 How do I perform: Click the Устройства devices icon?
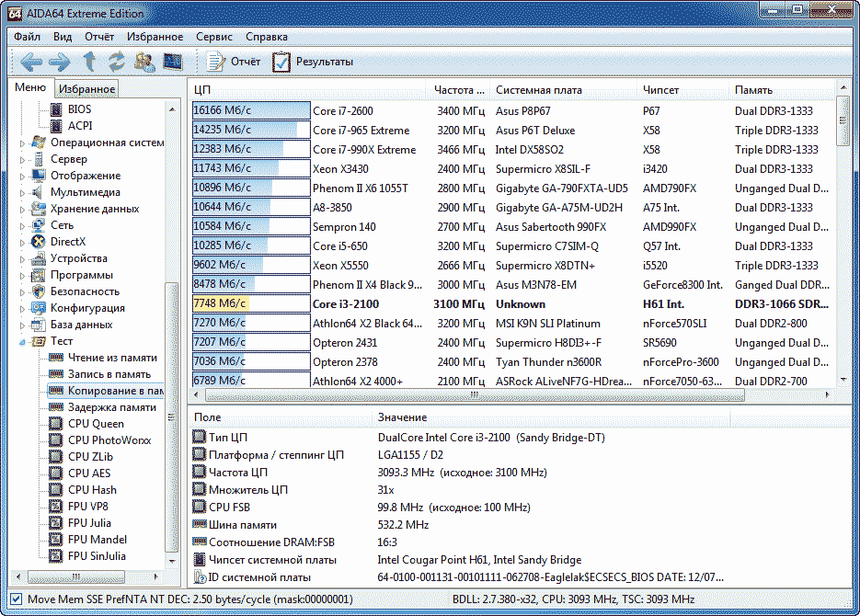pos(38,258)
